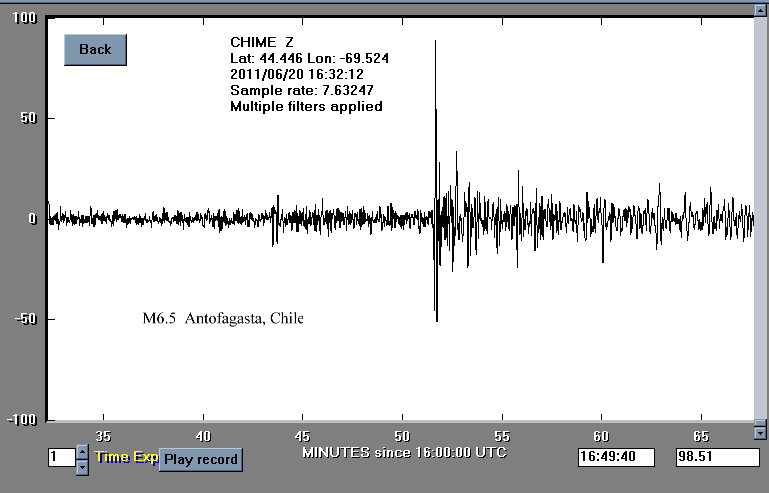The height and width of the screenshot is (493, 769).
Task: Click the scroll down arrow at bottom right
Action: click(x=759, y=432)
